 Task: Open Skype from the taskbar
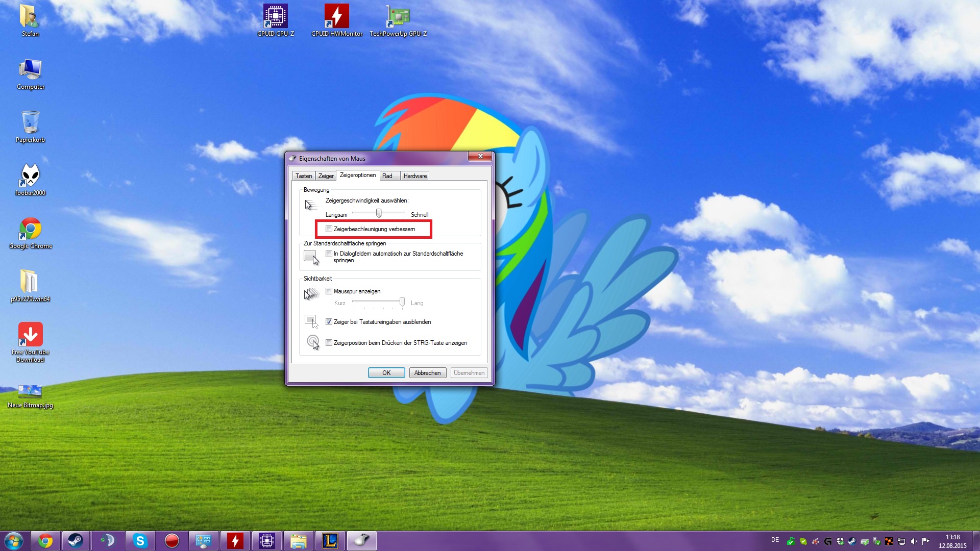coord(140,540)
